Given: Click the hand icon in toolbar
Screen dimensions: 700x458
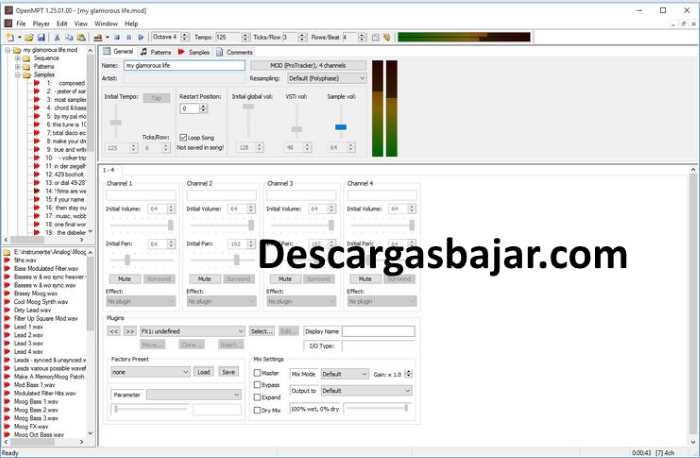Looking at the screenshot, I should 387,37.
